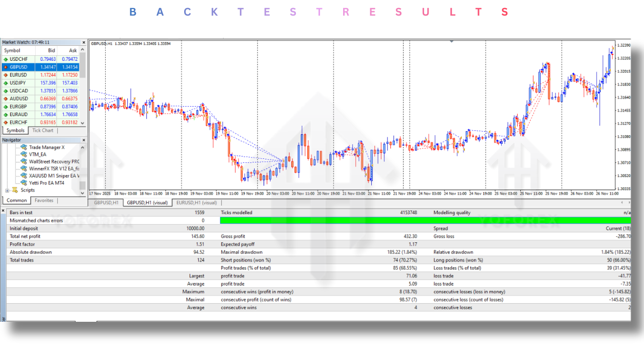
Task: Click the USDCHF up-arrow symbol icon
Action: (6, 59)
